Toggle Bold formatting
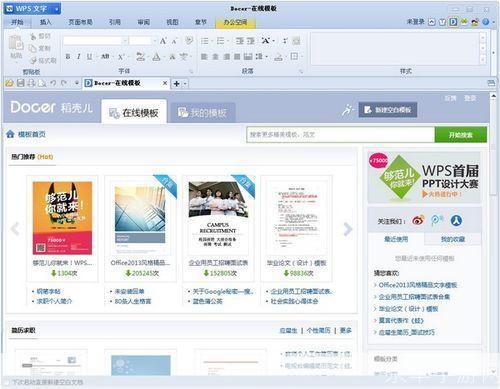Viewport: 500px width, 389px height. (68, 57)
